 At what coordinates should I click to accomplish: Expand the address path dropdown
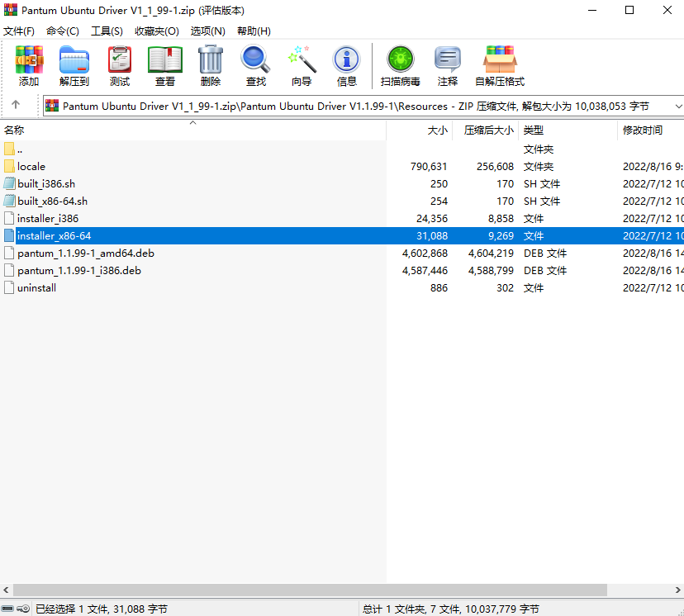click(678, 107)
